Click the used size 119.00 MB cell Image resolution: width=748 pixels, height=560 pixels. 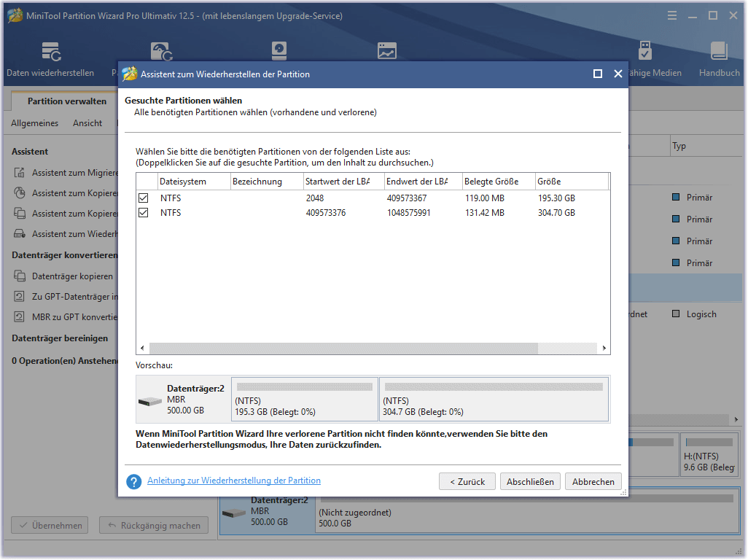point(485,198)
